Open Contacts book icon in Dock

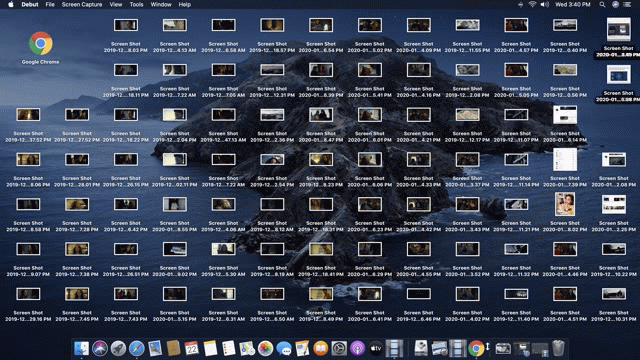coord(173,349)
